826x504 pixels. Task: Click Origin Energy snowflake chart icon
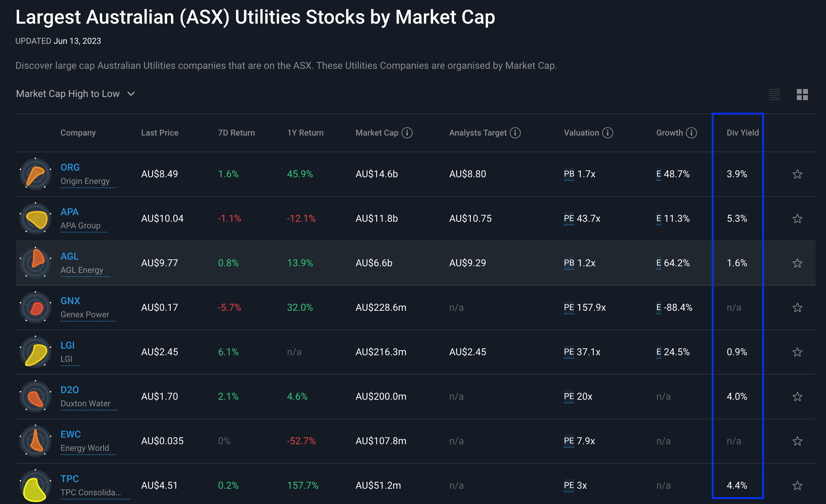point(35,174)
